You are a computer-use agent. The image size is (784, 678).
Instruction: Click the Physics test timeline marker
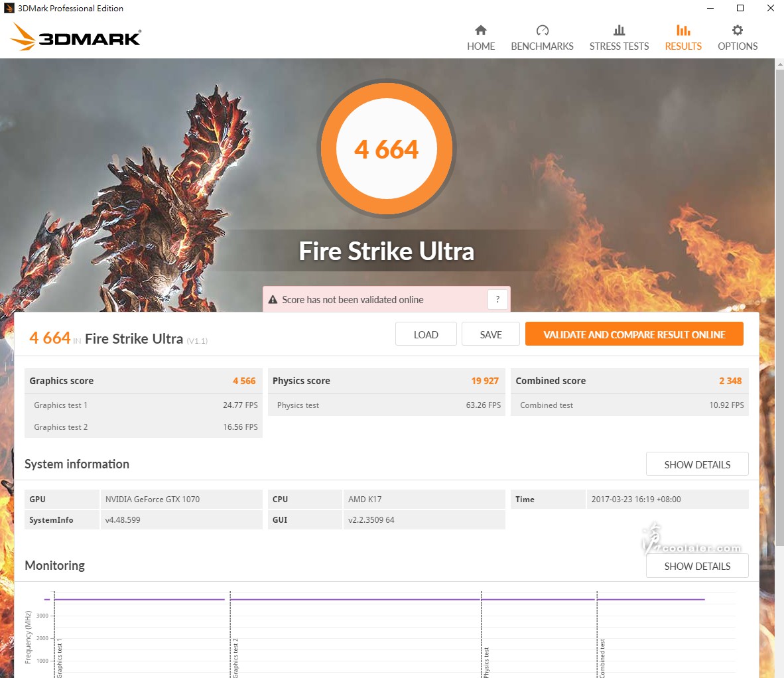[482, 635]
